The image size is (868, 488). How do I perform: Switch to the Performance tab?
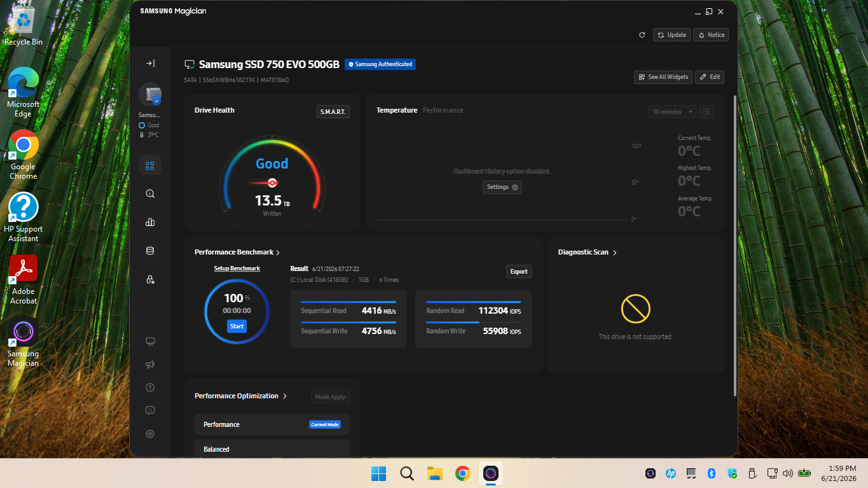(443, 110)
